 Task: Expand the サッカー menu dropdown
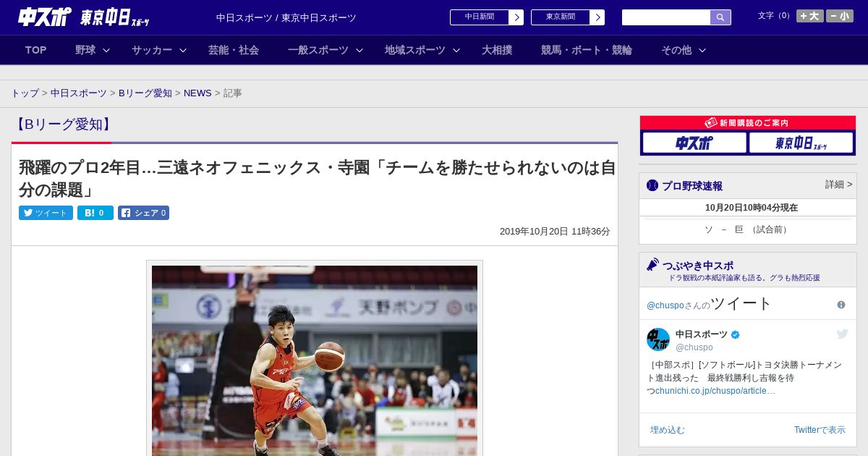[x=159, y=50]
